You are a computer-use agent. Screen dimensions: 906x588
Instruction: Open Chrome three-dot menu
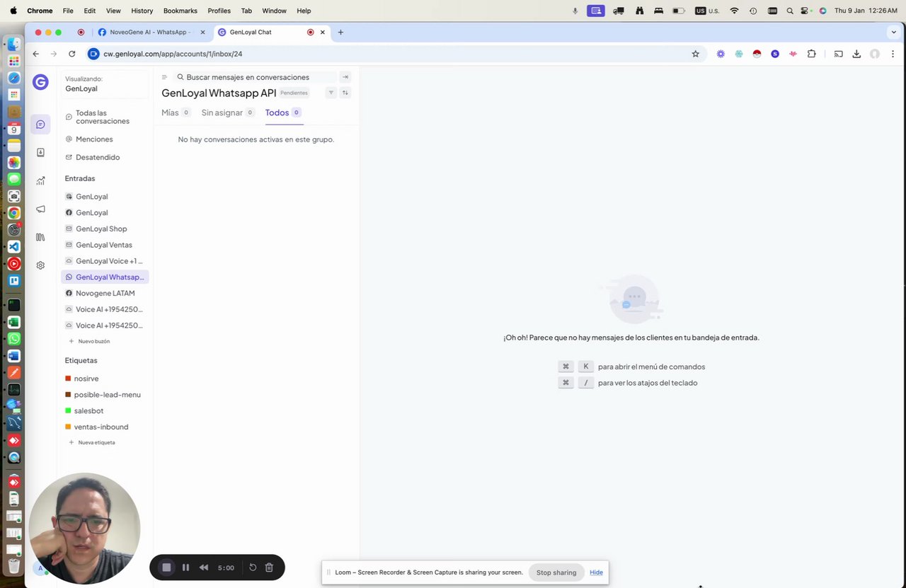[x=893, y=54]
